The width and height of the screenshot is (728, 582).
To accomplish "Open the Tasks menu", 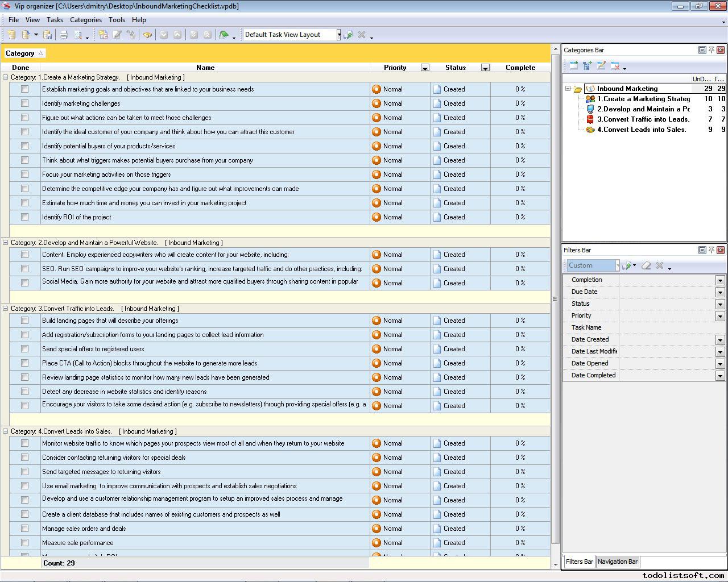I will pos(55,19).
